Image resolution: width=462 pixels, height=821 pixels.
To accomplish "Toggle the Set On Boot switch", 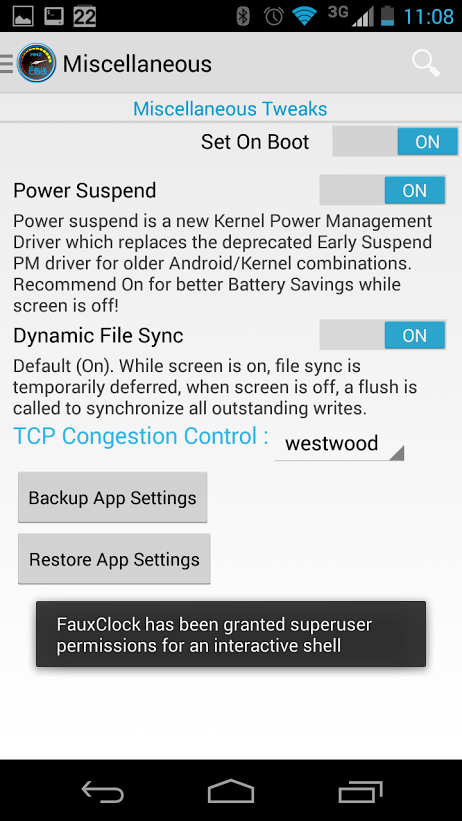I will 395,141.
